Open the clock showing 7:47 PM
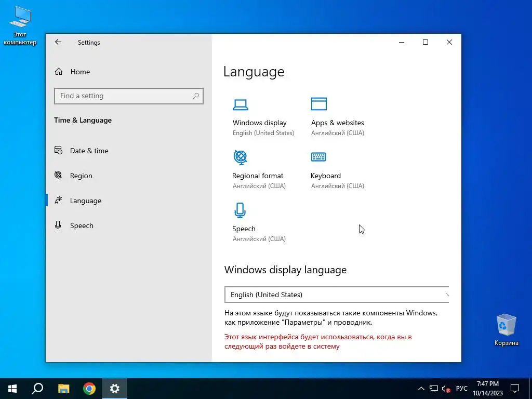The width and height of the screenshot is (532, 399). coord(488,389)
